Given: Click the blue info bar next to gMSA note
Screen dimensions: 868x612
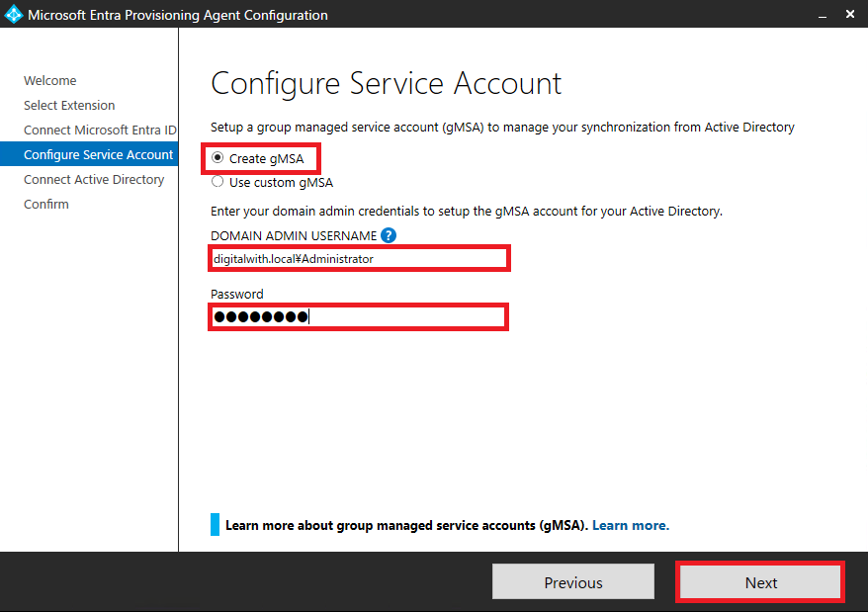Looking at the screenshot, I should pyautogui.click(x=216, y=525).
